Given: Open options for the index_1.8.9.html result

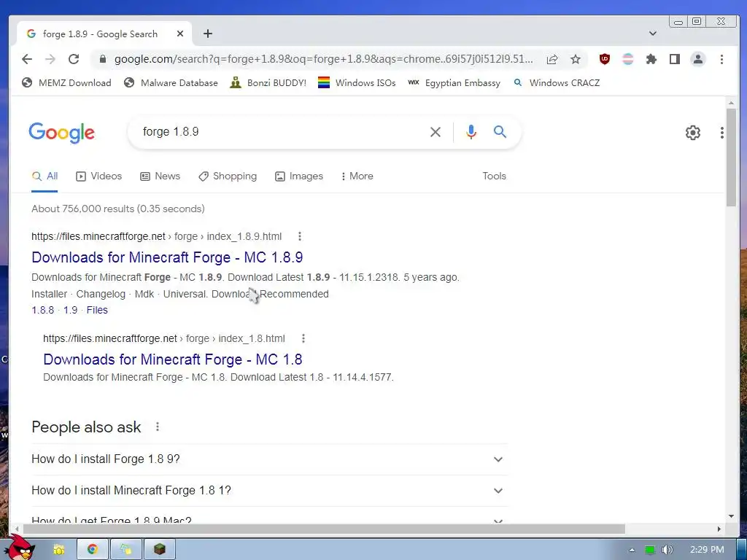Looking at the screenshot, I should (x=300, y=236).
